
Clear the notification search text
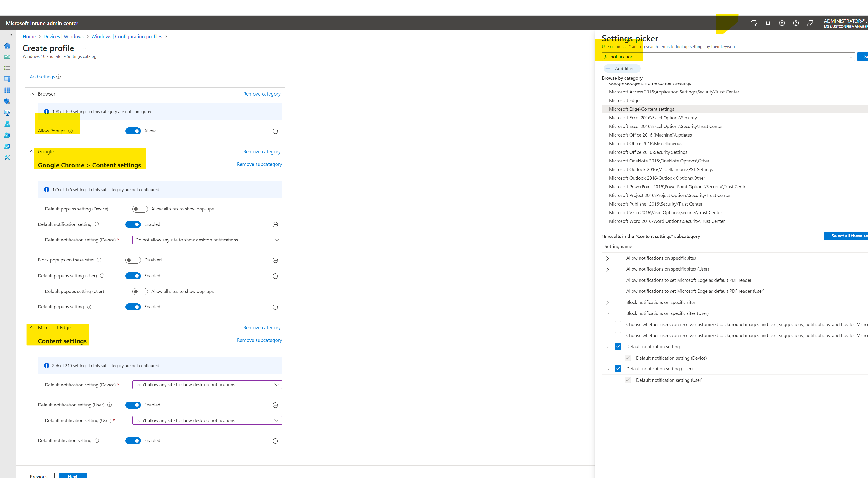tap(851, 57)
